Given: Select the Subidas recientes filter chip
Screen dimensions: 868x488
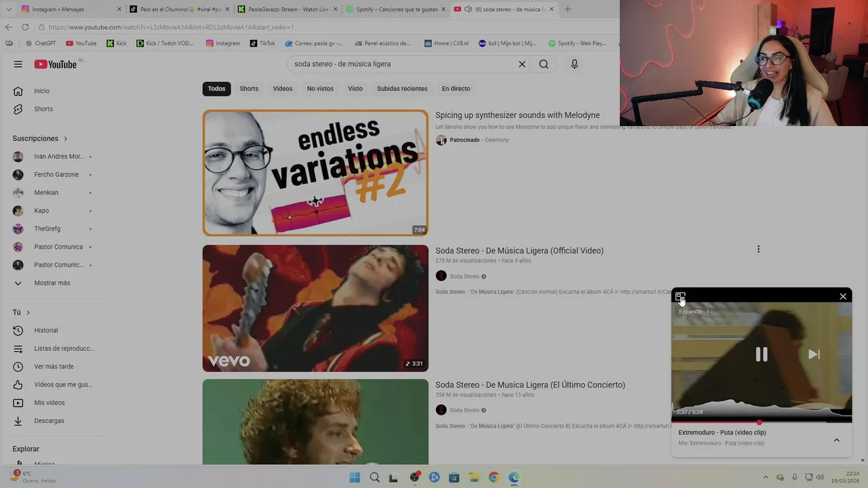Looking at the screenshot, I should pos(402,89).
